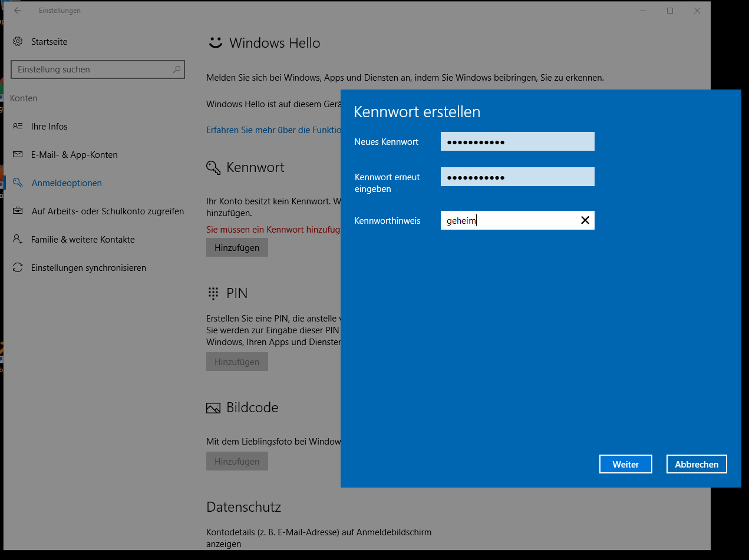Open Familie & weitere Kontakte
749x560 pixels.
click(83, 240)
